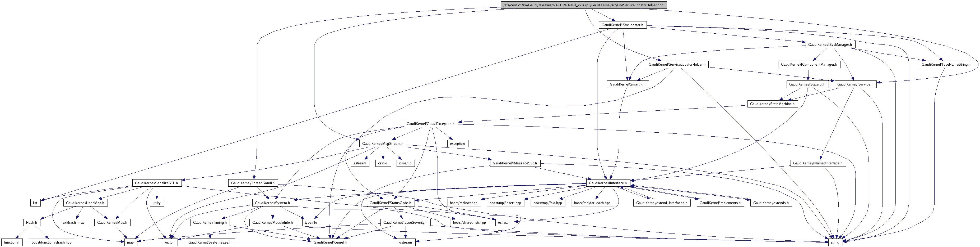The height and width of the screenshot is (247, 980).
Task: Click GaudiKernel/SerializeSTL.h node
Action: coord(157,183)
